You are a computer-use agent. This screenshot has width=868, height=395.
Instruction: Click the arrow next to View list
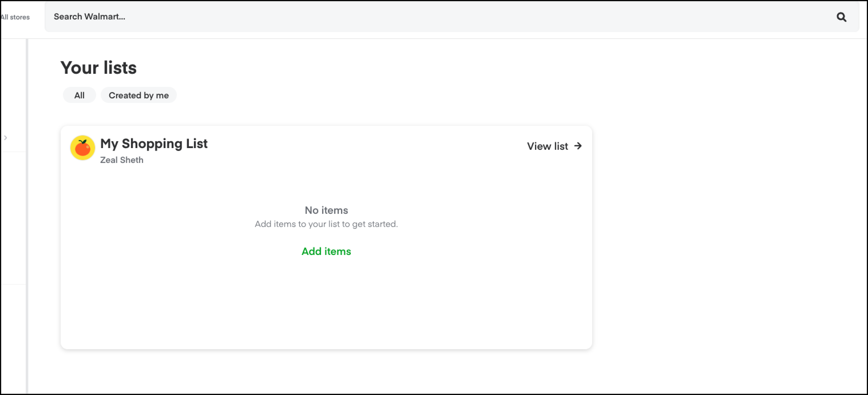click(x=578, y=146)
